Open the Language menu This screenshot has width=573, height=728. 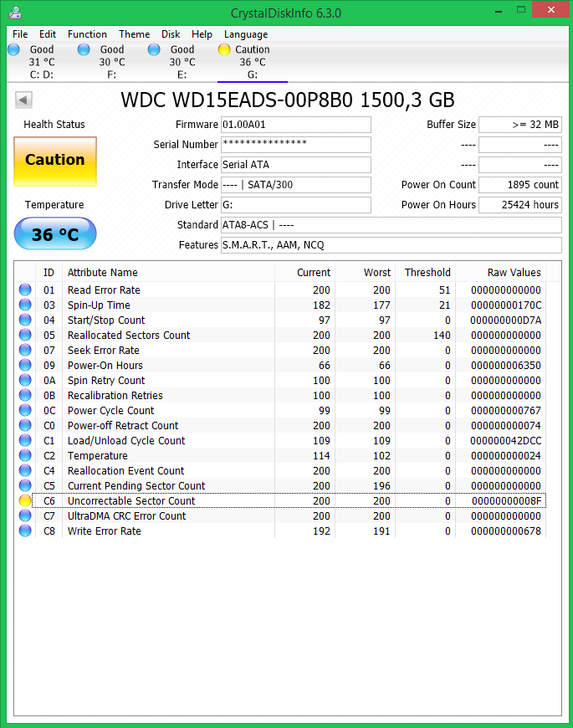point(246,34)
